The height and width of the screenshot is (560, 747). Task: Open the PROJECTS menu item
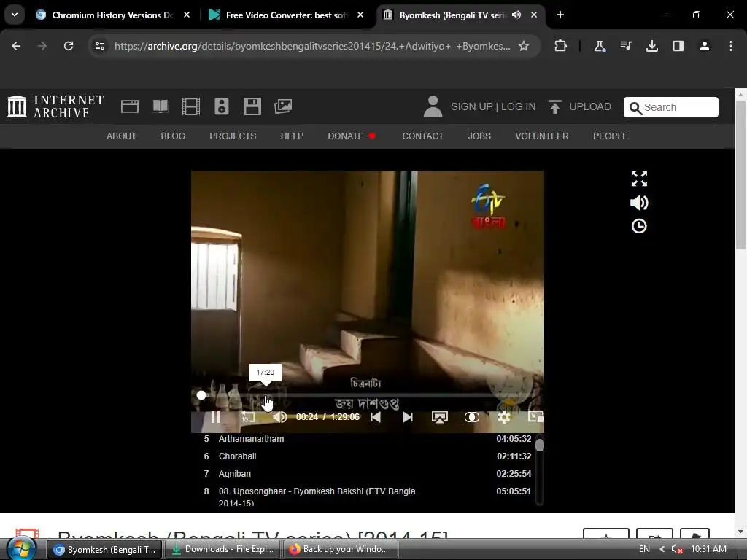[x=233, y=136]
